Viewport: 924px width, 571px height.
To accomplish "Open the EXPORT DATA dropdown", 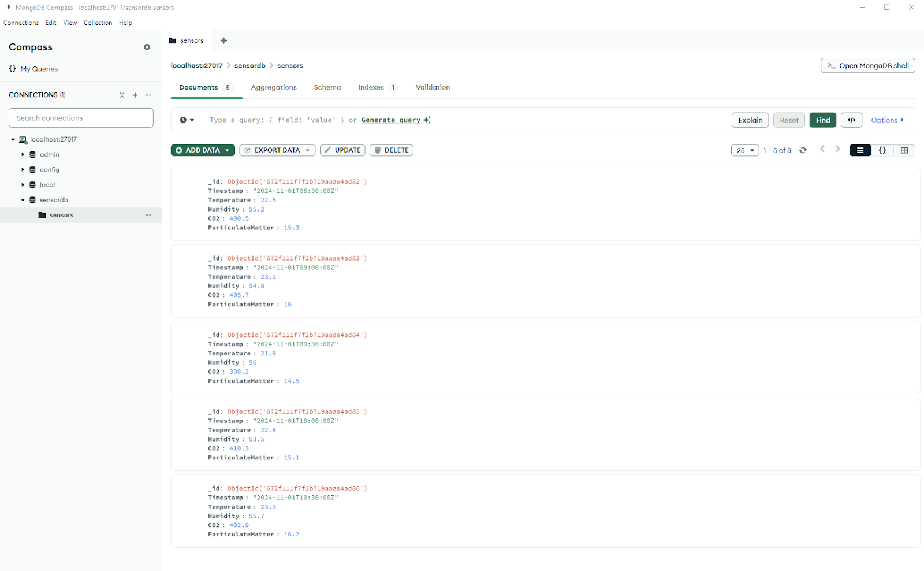I will pyautogui.click(x=277, y=150).
